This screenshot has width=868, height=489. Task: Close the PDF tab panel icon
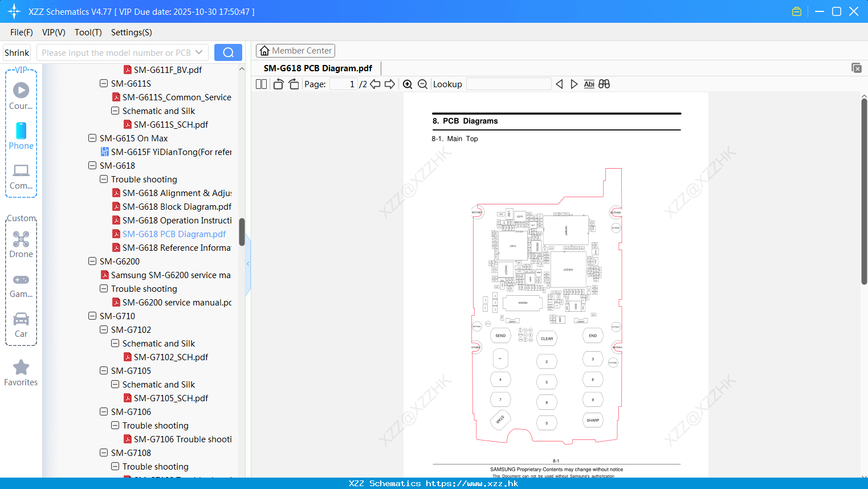tap(856, 68)
